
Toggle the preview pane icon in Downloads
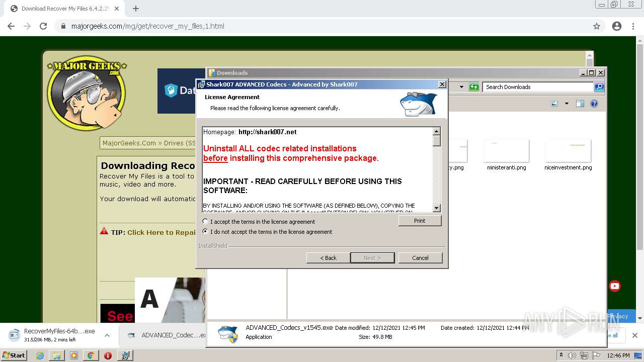click(x=580, y=104)
